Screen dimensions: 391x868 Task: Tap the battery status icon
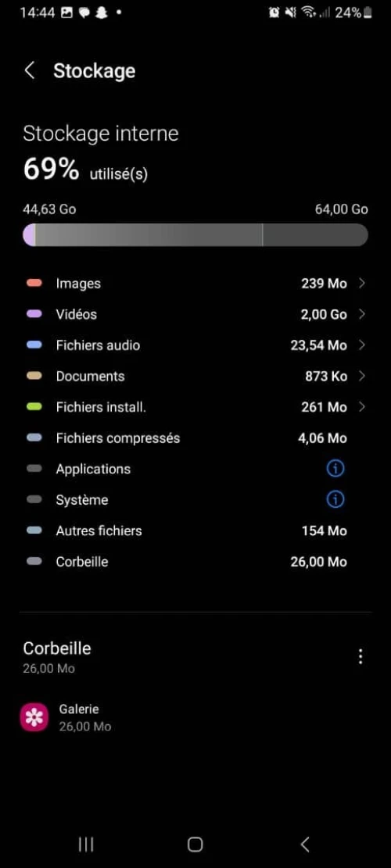tap(368, 13)
